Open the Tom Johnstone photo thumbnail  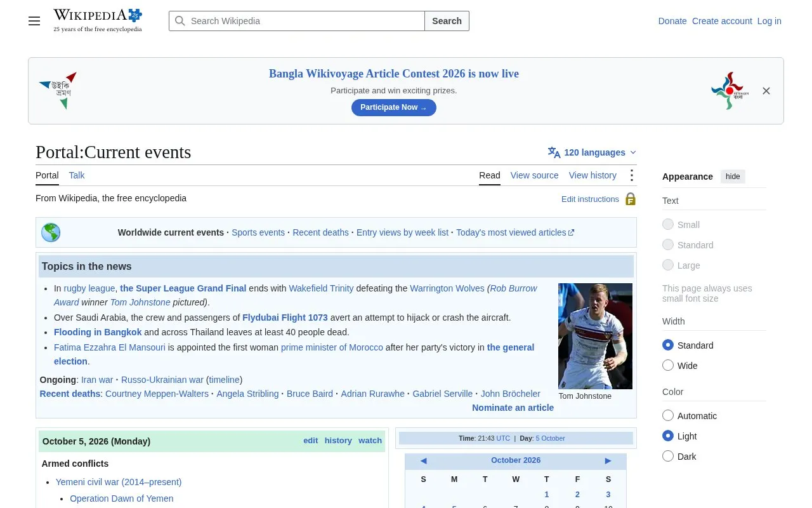[x=595, y=336]
